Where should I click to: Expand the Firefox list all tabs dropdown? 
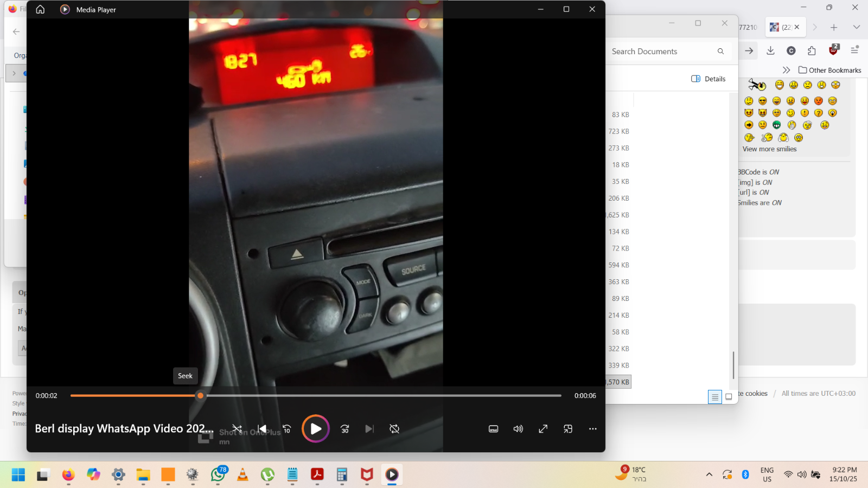point(856,27)
